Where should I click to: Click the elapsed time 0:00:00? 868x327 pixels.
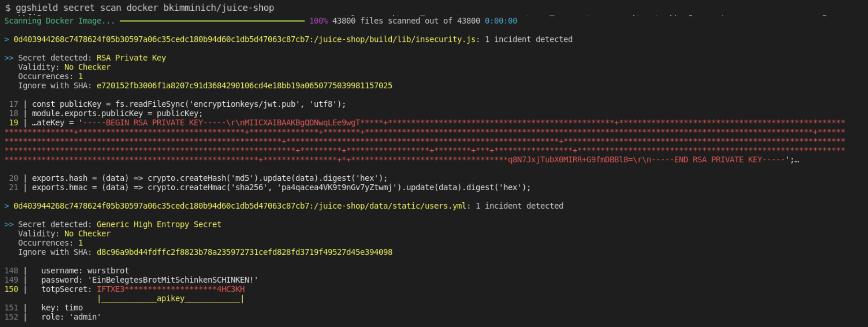pyautogui.click(x=501, y=21)
